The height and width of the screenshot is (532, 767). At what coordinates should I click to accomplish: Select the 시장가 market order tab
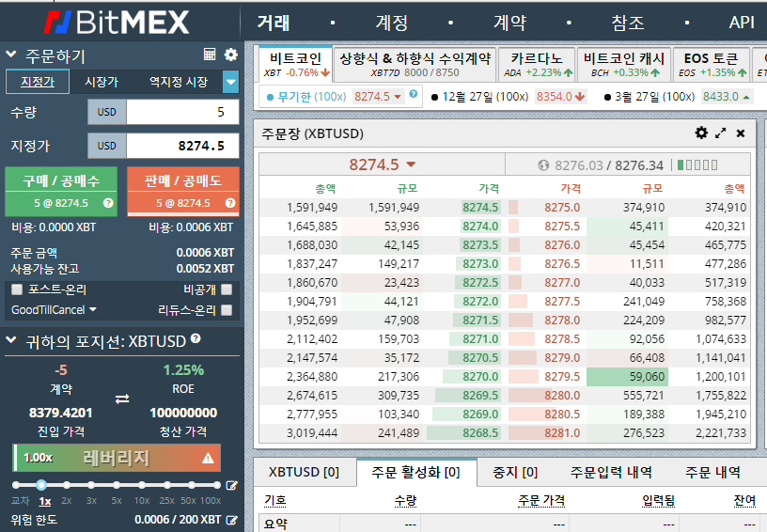102,82
